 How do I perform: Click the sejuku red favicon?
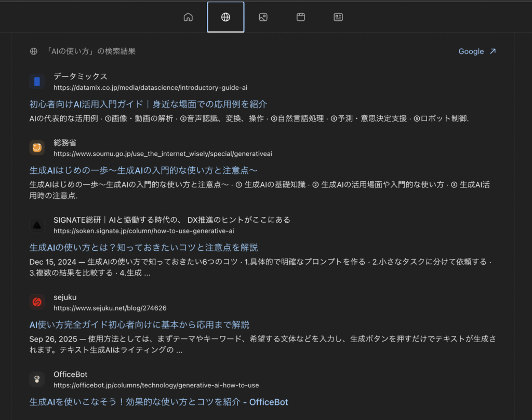[x=37, y=302]
